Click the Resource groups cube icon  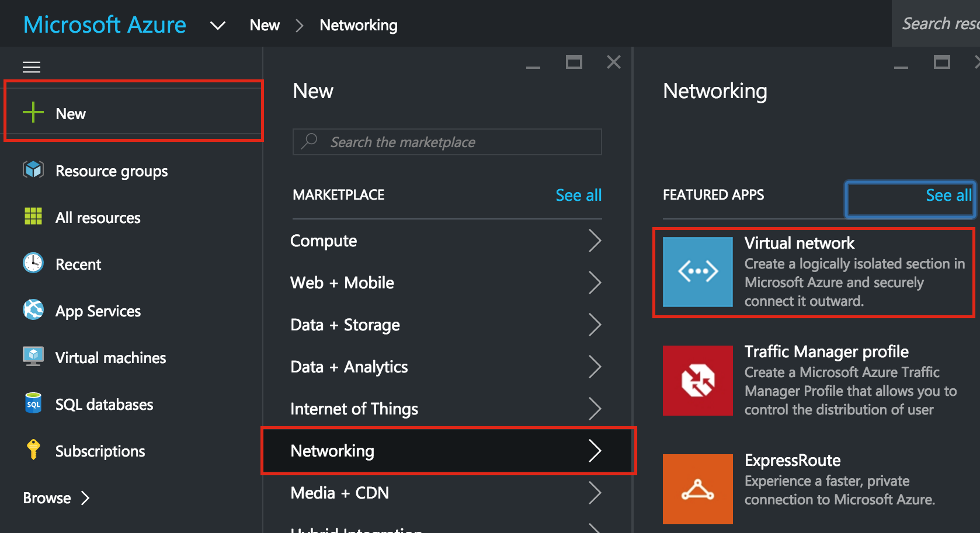point(33,170)
